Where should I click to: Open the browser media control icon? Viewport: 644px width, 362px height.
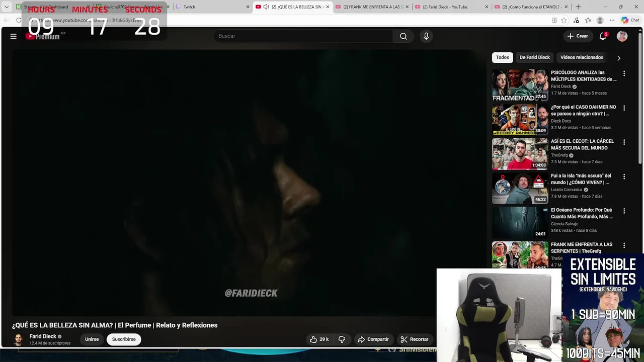pyautogui.click(x=576, y=20)
